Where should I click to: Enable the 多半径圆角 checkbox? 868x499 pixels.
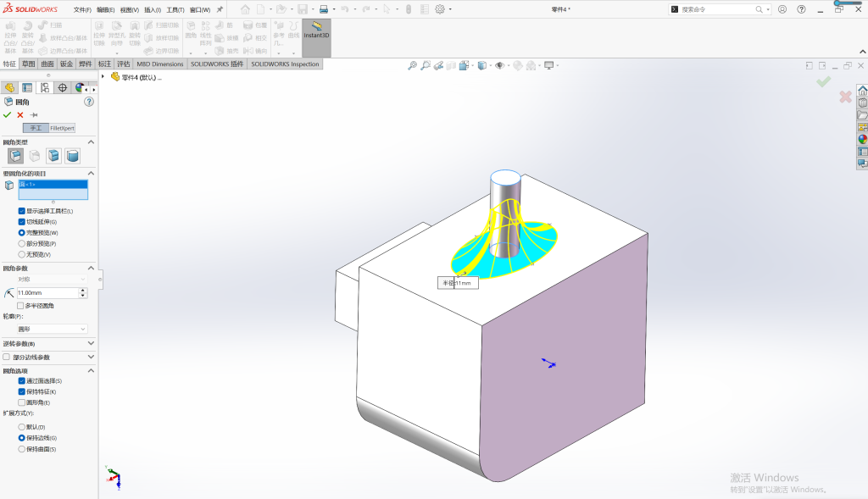click(x=20, y=305)
